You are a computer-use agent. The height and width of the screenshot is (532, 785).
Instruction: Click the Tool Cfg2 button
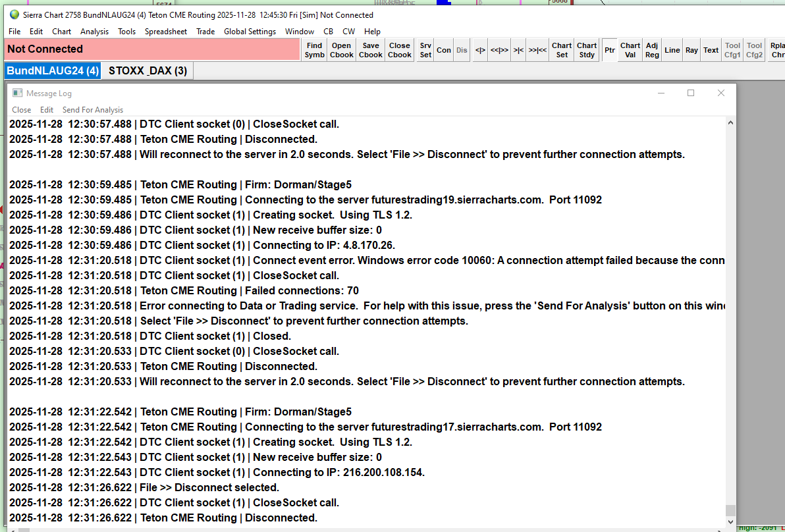tap(754, 50)
